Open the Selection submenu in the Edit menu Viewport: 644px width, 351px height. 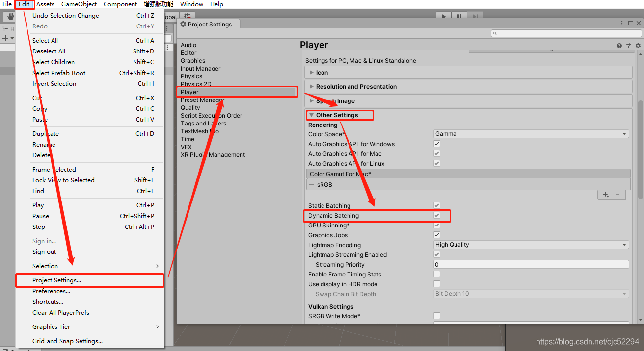coord(90,266)
